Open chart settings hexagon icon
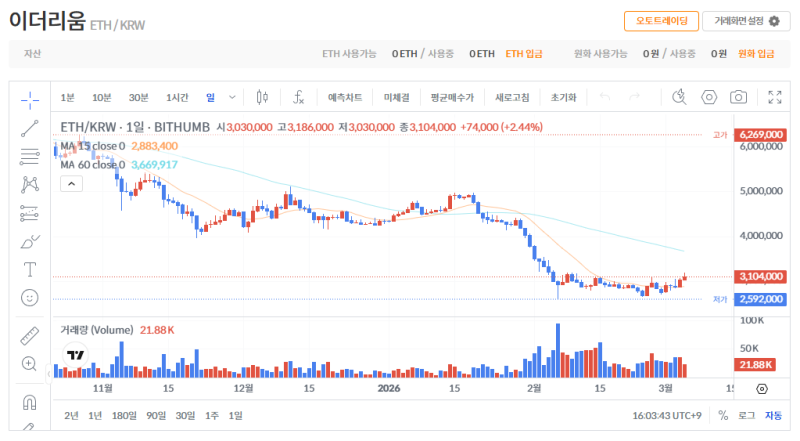 point(709,97)
